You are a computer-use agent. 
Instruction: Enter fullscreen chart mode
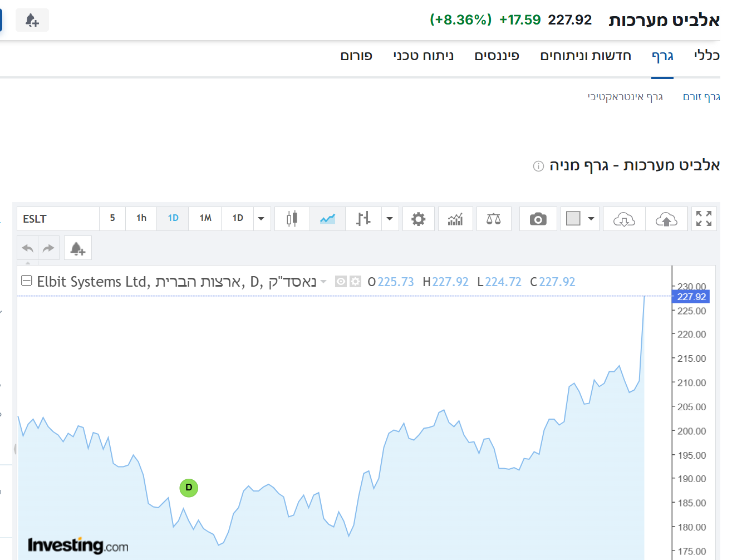(704, 219)
